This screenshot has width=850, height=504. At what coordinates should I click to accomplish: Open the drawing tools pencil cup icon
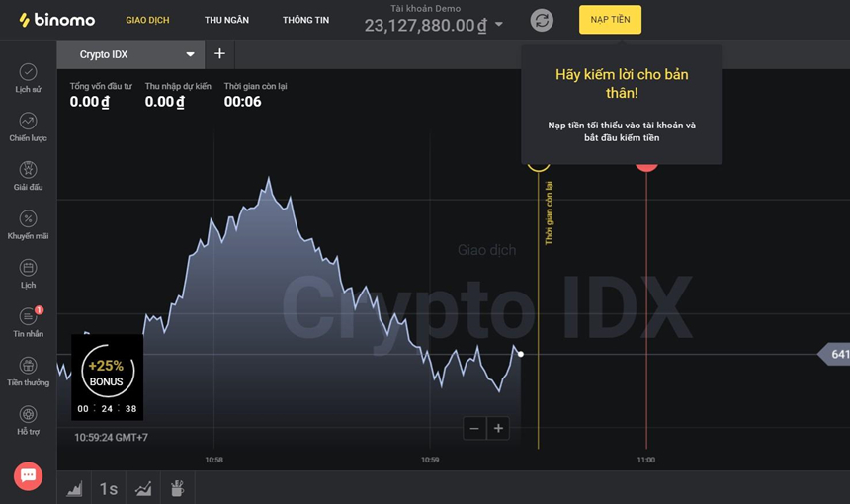(x=178, y=488)
